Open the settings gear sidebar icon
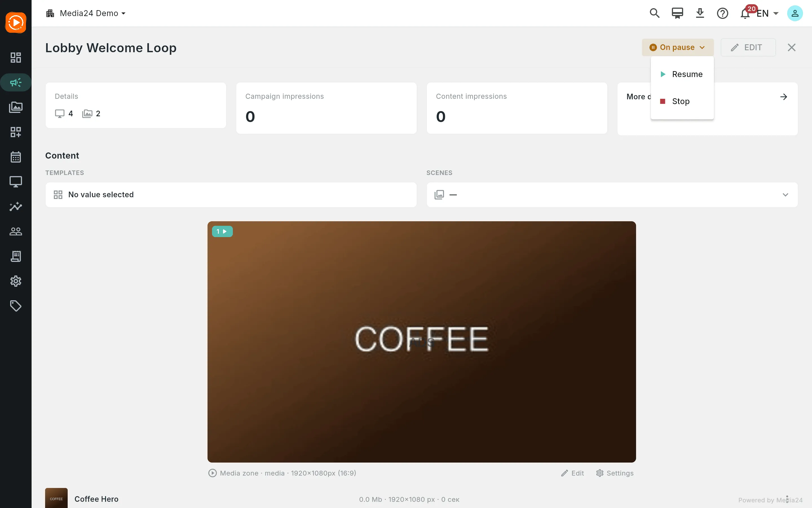812x508 pixels. click(x=16, y=281)
